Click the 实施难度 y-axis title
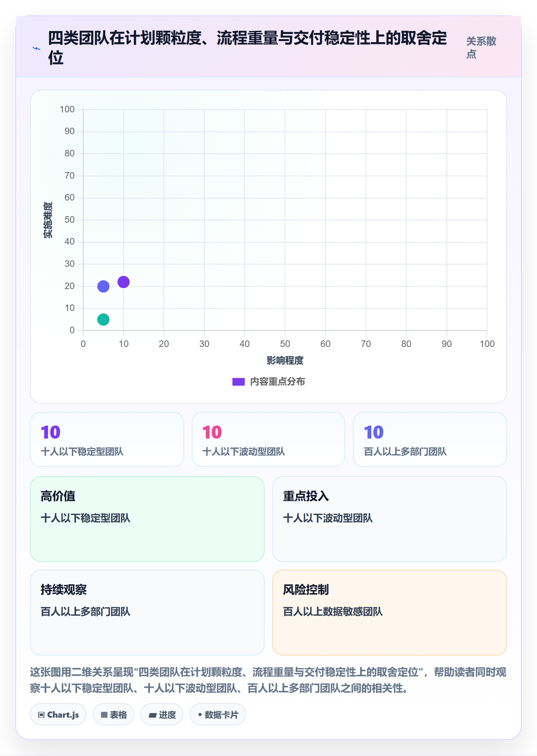 click(48, 220)
